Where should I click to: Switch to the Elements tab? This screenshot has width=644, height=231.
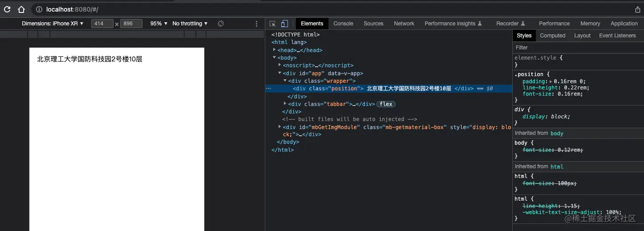point(312,24)
